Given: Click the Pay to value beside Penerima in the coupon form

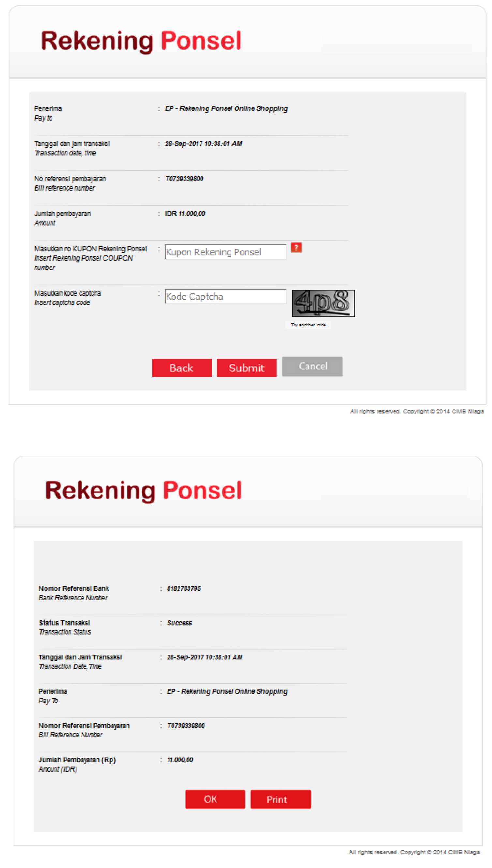Looking at the screenshot, I should (x=226, y=109).
